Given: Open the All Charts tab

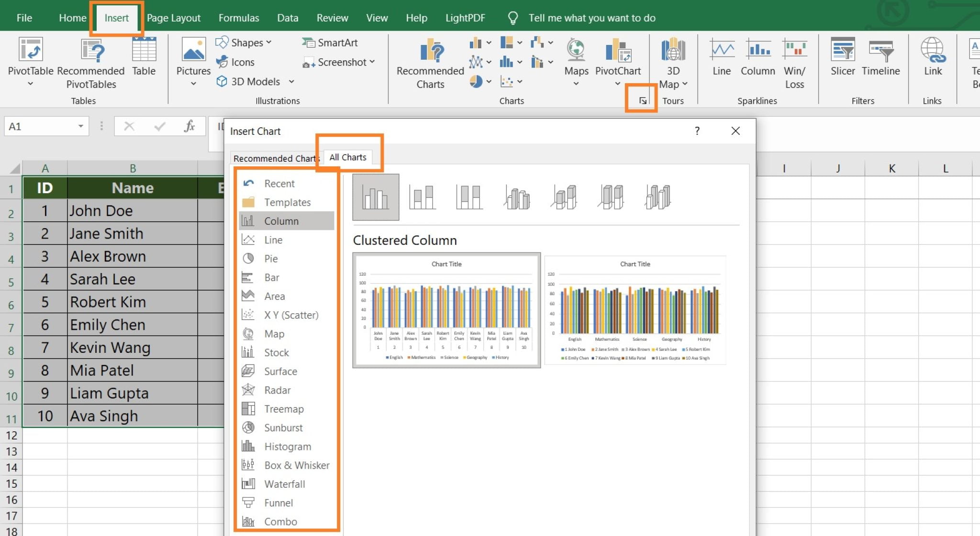Looking at the screenshot, I should point(349,157).
